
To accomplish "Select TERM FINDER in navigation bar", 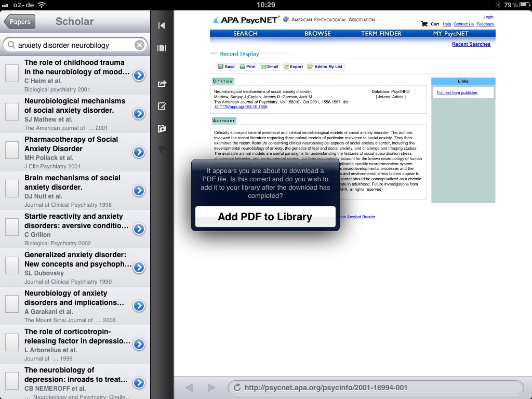I will [x=381, y=34].
